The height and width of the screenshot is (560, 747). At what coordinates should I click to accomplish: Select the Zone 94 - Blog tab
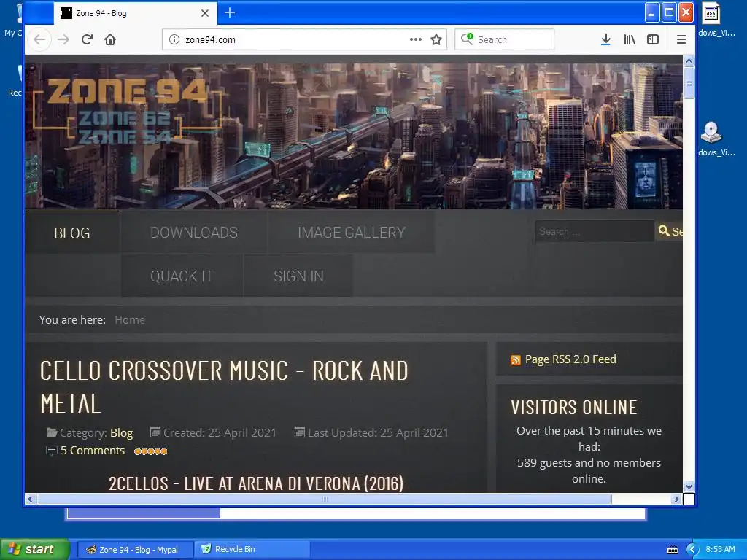pyautogui.click(x=135, y=13)
